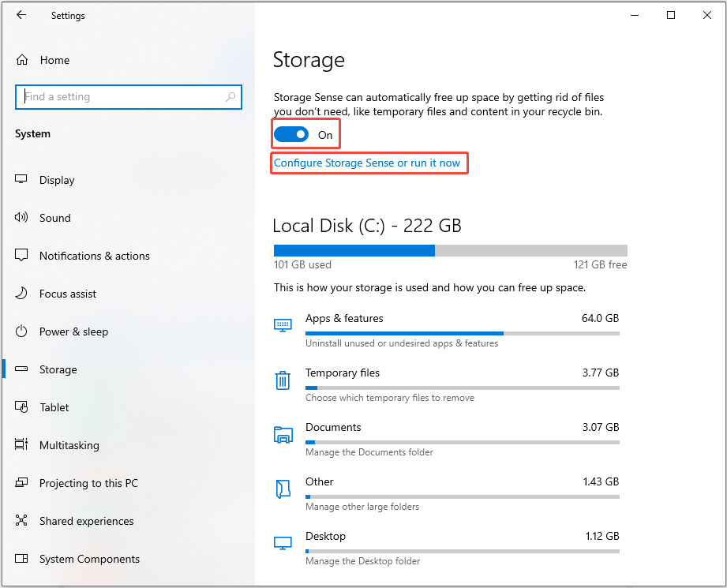
Task: Open System Components settings
Action: coord(89,559)
